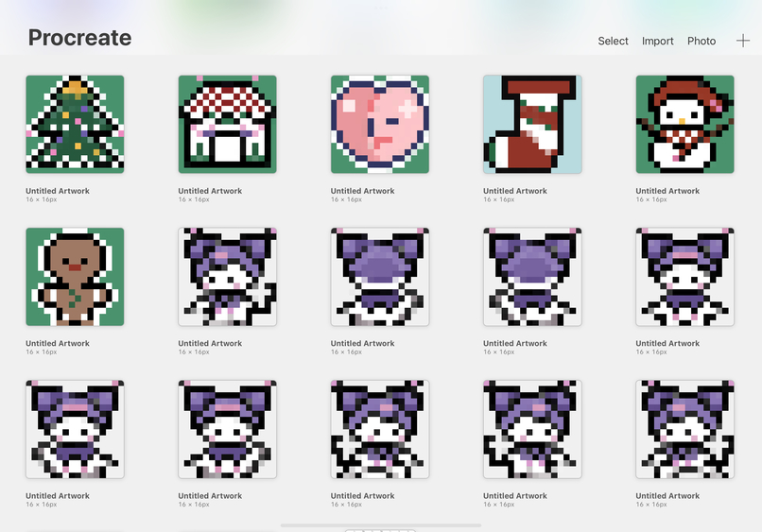
Task: Open the red Christmas stocking artwork
Action: (x=532, y=125)
